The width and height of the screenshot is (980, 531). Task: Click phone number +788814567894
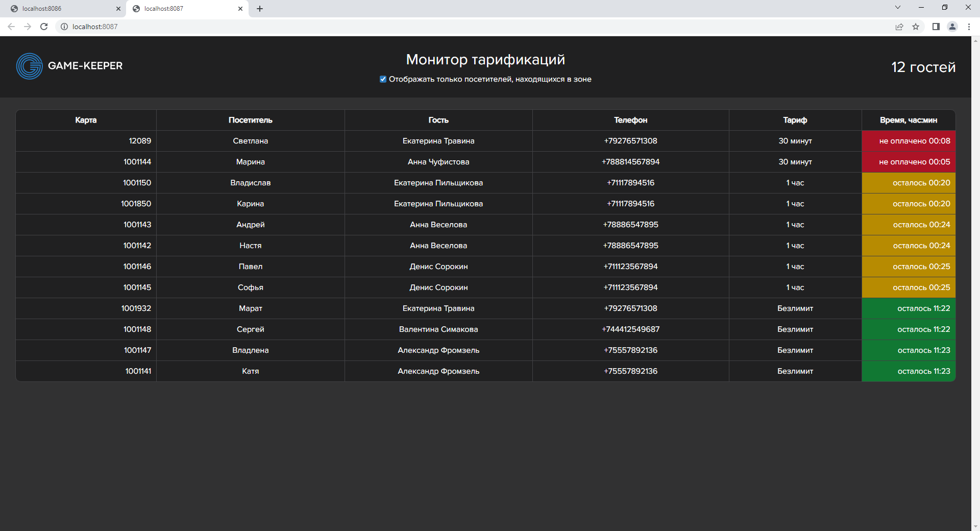pos(630,162)
